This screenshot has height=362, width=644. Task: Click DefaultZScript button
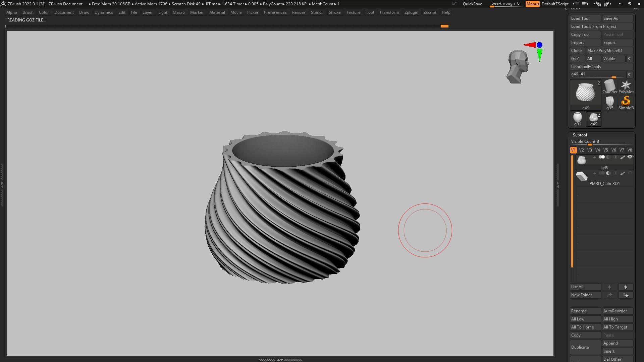555,4
